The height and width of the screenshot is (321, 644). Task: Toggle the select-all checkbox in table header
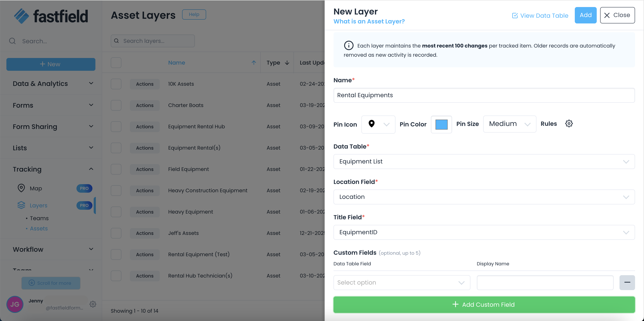click(116, 62)
